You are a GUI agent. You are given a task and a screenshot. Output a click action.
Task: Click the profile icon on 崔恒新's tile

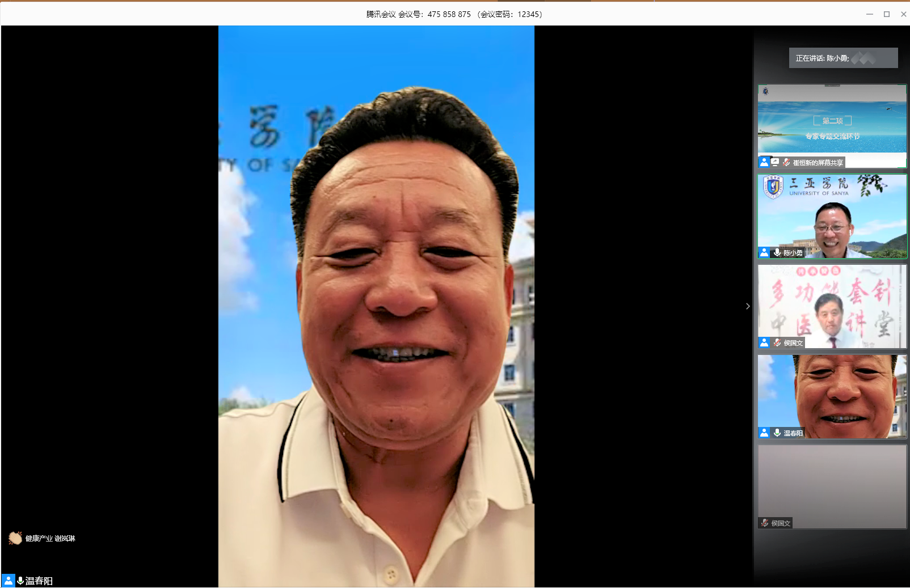click(764, 162)
